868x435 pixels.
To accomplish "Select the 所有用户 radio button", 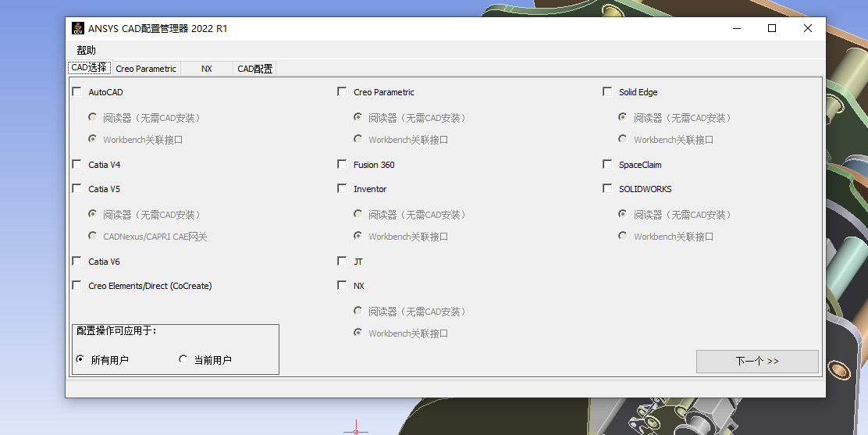I will point(80,359).
